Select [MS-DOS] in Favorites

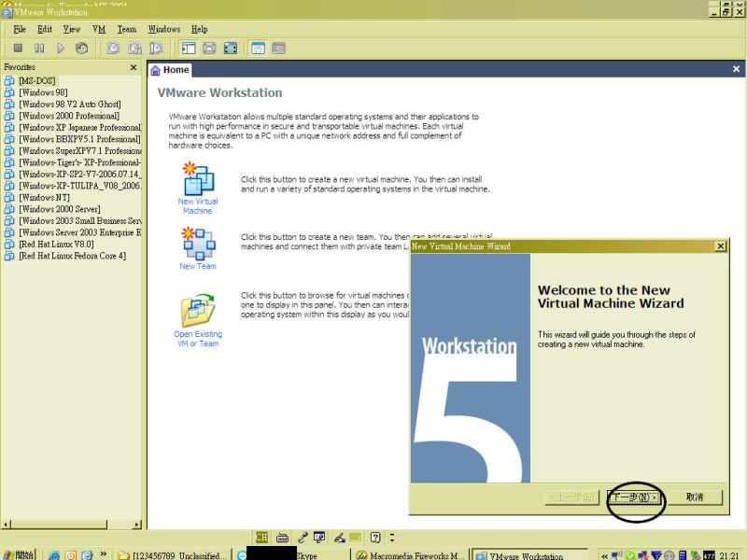[x=37, y=81]
